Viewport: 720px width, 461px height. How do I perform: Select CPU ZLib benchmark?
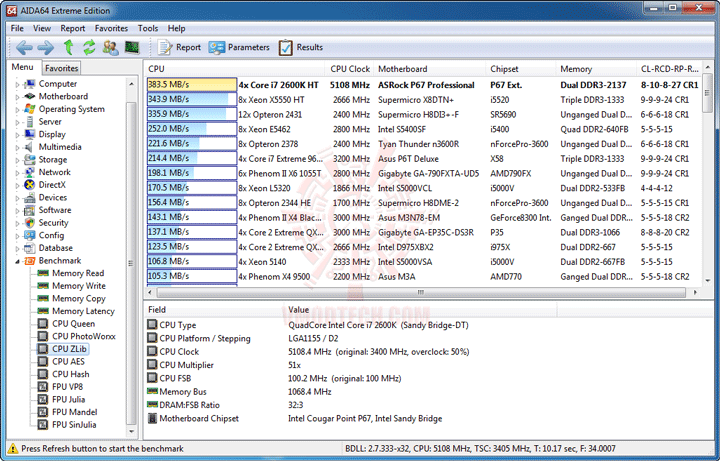[x=69, y=349]
